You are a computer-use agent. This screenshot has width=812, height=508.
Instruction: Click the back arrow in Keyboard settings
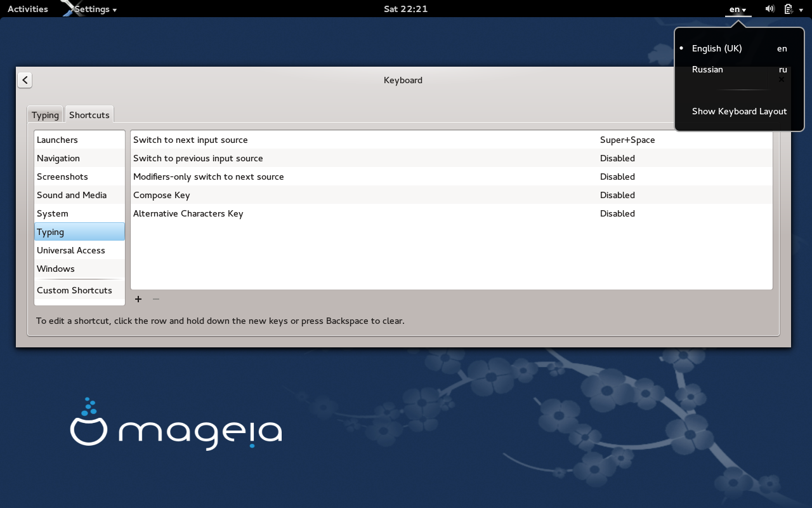pyautogui.click(x=24, y=80)
